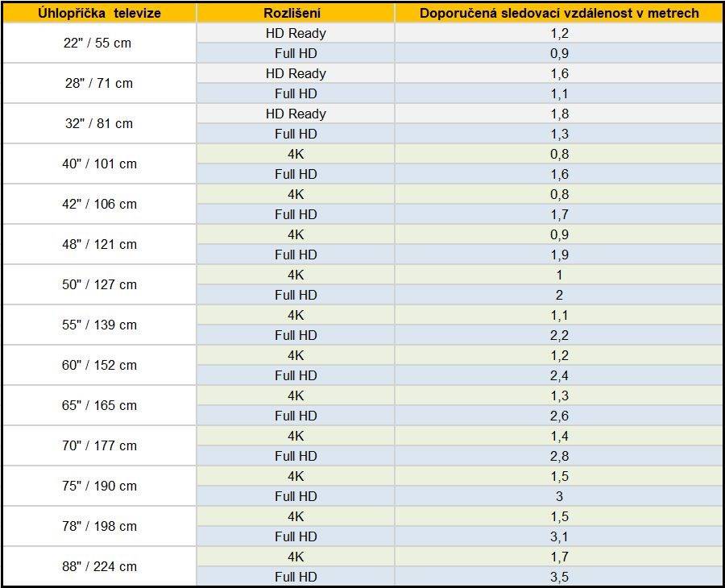Select the 42" / 106 cm cell
This screenshot has height=588, width=725.
(99, 204)
